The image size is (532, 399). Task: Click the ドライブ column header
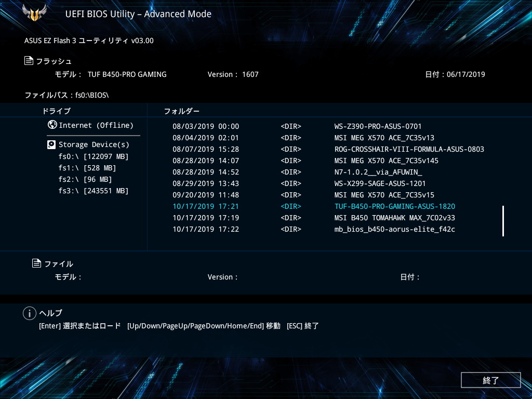point(56,111)
